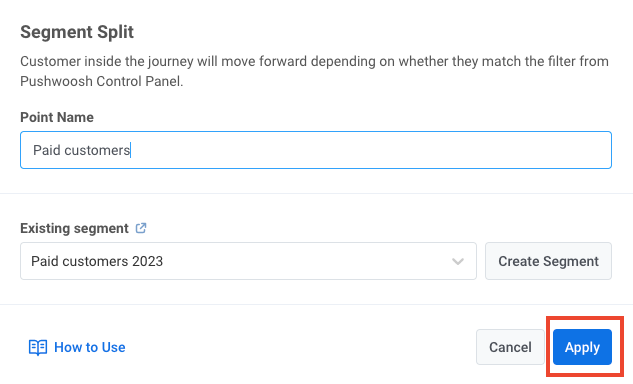Image resolution: width=633 pixels, height=384 pixels.
Task: Open the external link icon beside Existing segment
Action: click(x=140, y=228)
